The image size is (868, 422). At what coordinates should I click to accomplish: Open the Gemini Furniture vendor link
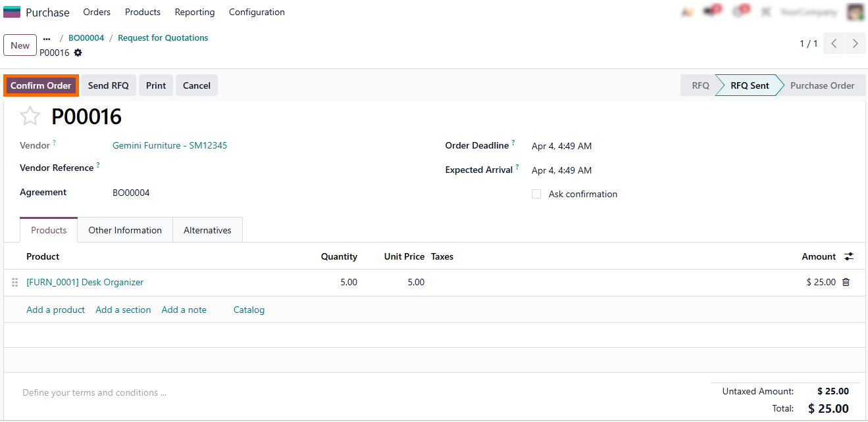tap(170, 145)
